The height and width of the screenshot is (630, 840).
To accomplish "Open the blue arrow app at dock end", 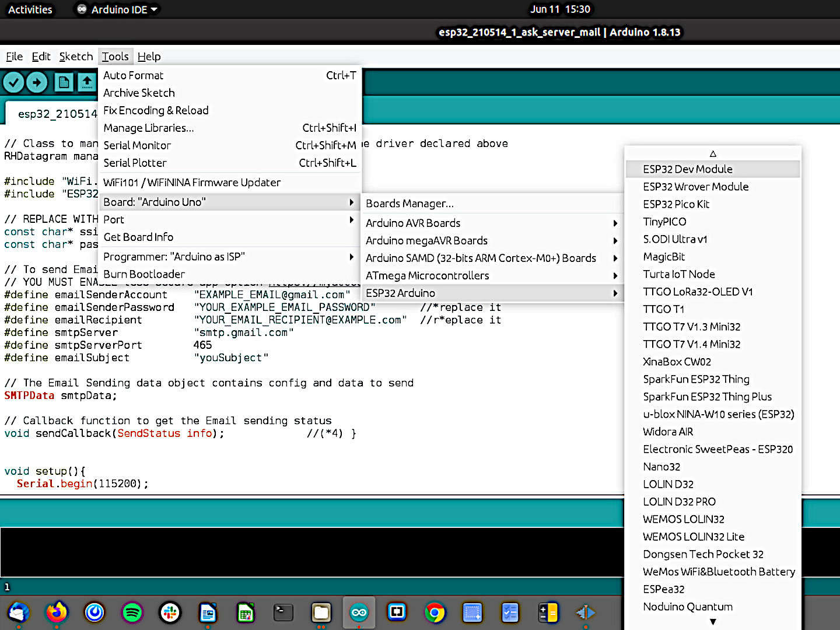I will [586, 612].
